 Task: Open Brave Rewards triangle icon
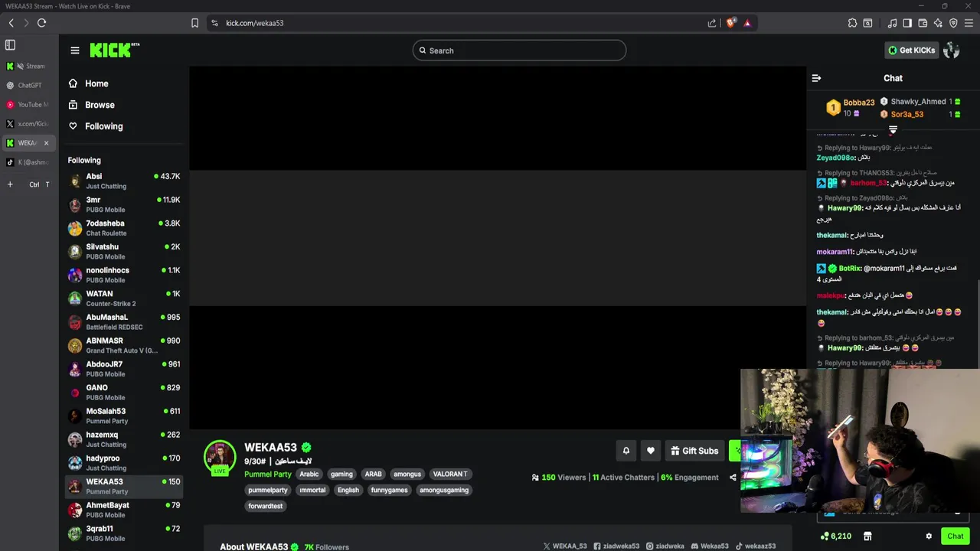tap(747, 23)
